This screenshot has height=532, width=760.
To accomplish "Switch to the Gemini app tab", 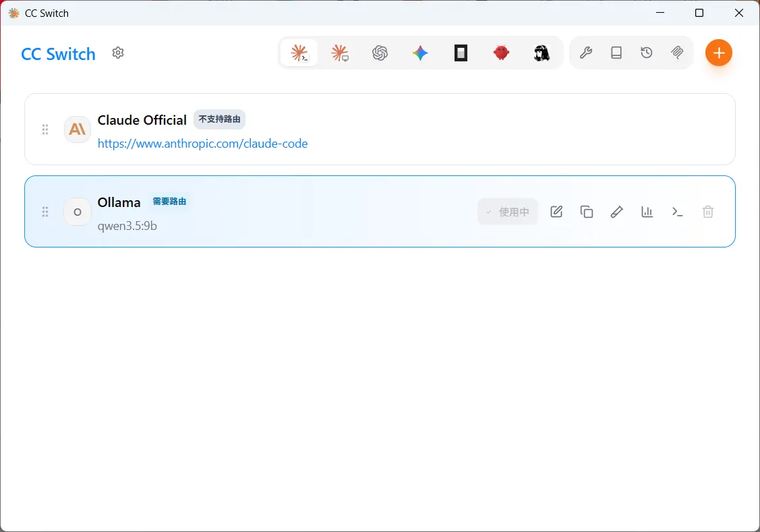I will [420, 53].
